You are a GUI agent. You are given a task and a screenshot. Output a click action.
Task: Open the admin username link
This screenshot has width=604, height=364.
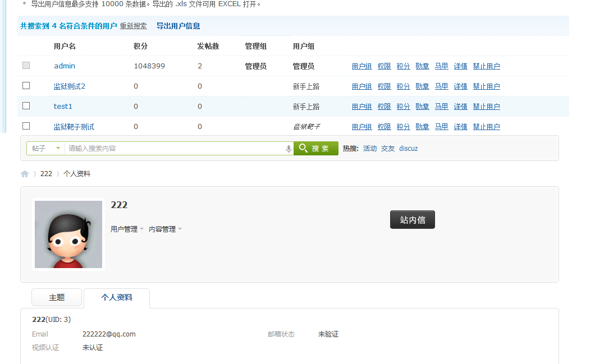click(x=65, y=66)
